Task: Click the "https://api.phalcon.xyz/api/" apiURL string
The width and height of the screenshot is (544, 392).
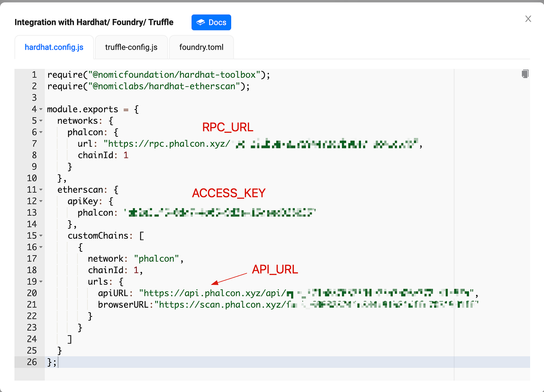Action: tap(213, 293)
